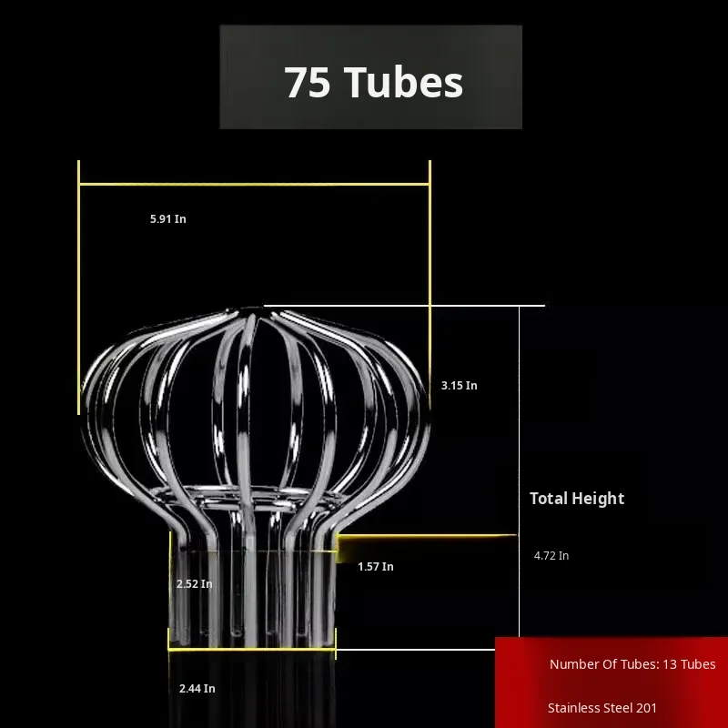
Task: Click the white horizontal line at base level
Action: (x=419, y=650)
